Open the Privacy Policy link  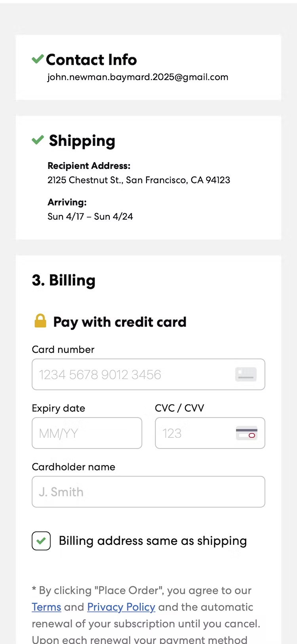[121, 607]
